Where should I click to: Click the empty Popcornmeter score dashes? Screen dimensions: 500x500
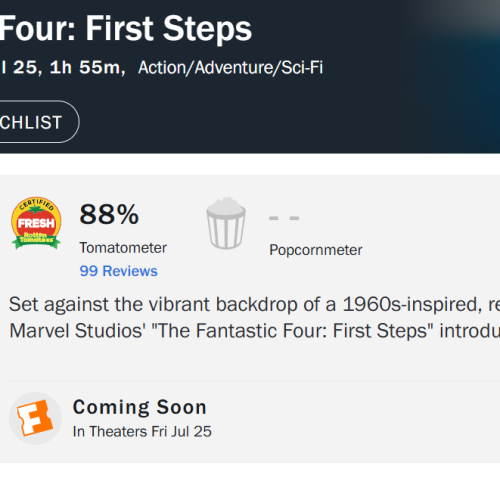(284, 218)
